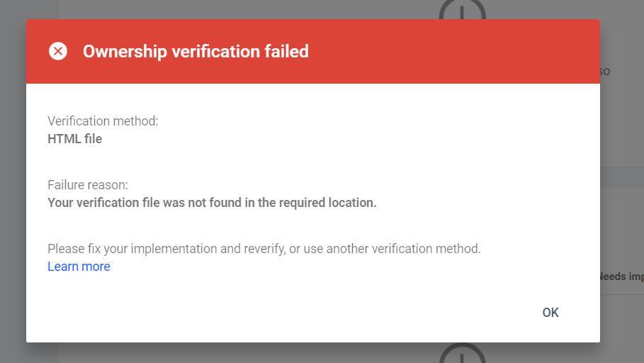Click the partially hidden "so" text at right
This screenshot has width=644, height=363.
(605, 72)
